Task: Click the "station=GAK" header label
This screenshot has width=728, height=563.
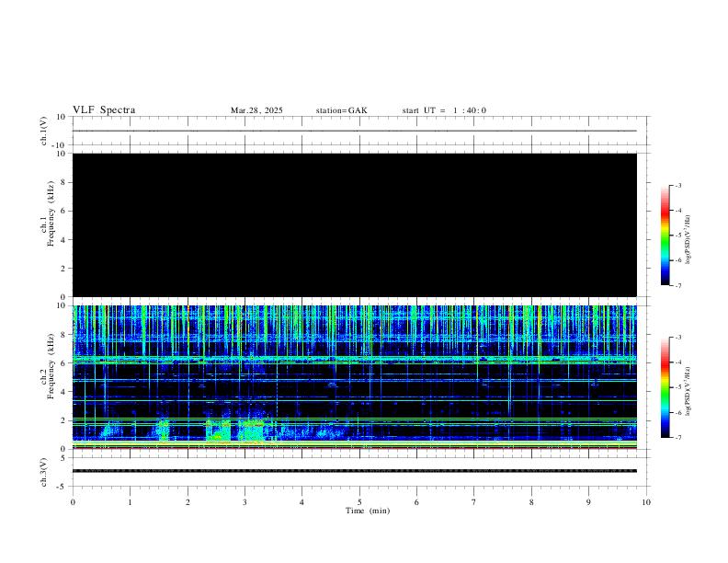Action: pyautogui.click(x=341, y=110)
